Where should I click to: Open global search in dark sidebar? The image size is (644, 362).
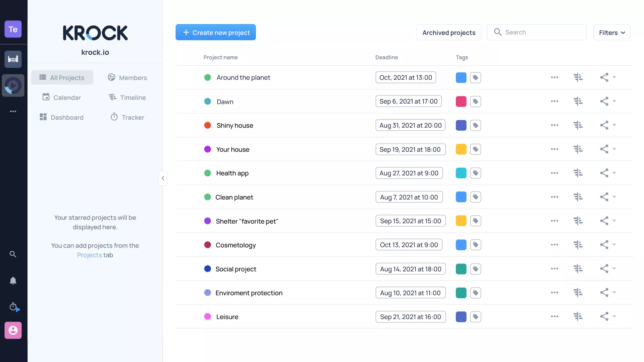coord(13,254)
